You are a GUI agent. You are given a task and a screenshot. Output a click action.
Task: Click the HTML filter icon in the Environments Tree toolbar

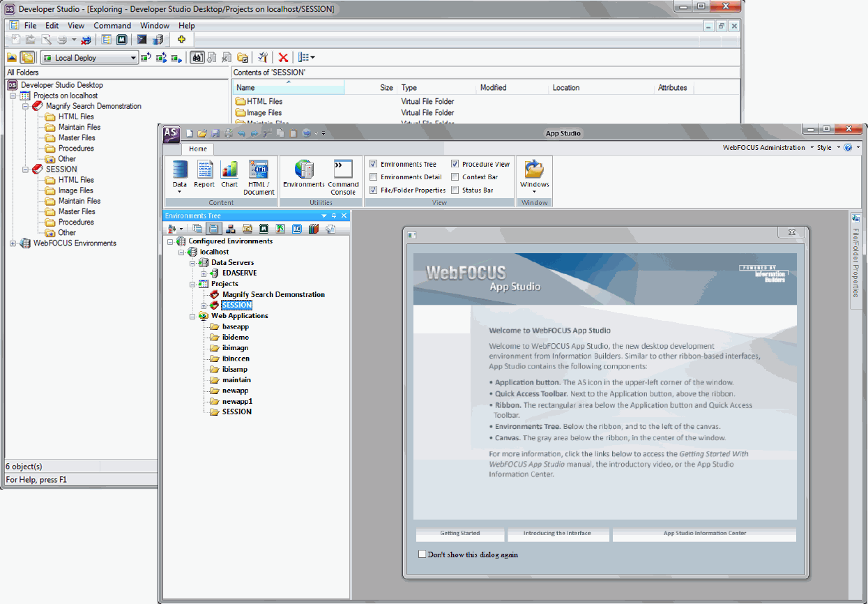pyautogui.click(x=248, y=228)
